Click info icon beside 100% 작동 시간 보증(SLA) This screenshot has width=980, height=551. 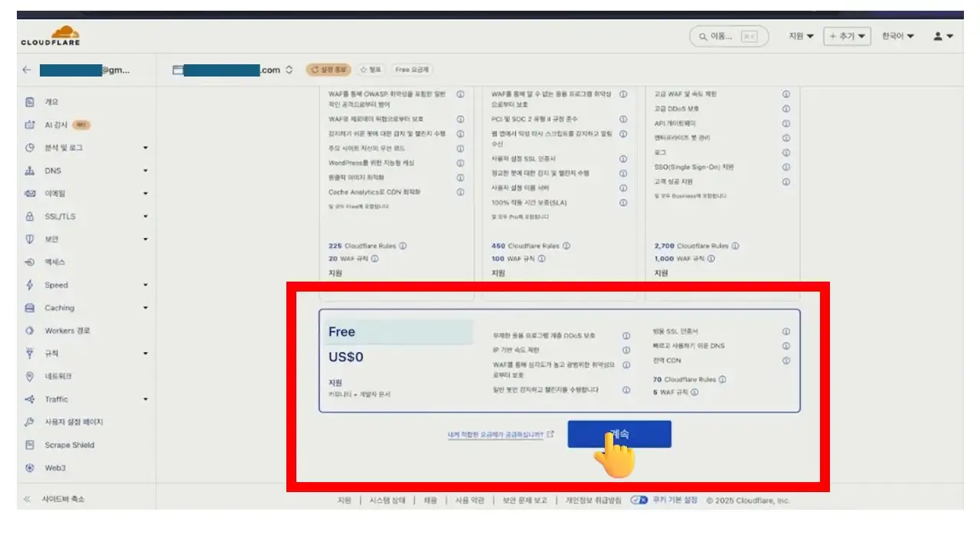(623, 203)
